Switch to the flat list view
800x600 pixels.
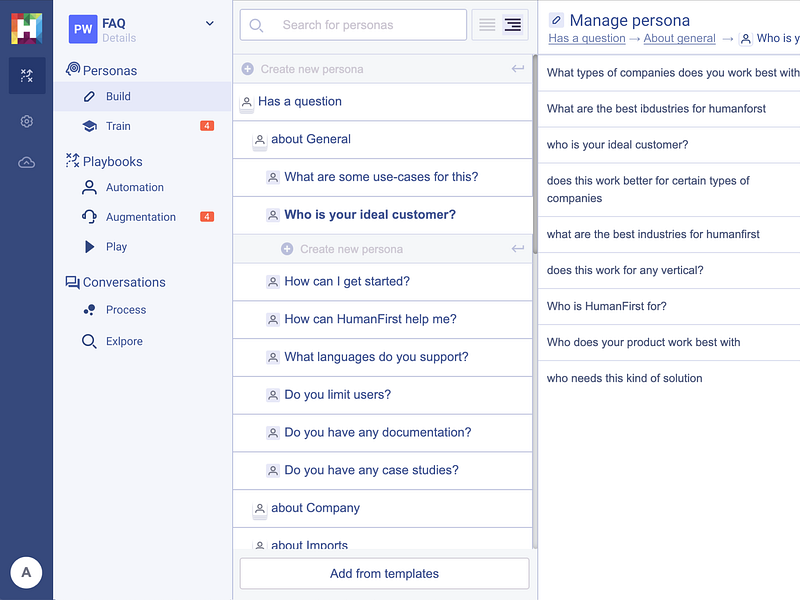pyautogui.click(x=487, y=25)
